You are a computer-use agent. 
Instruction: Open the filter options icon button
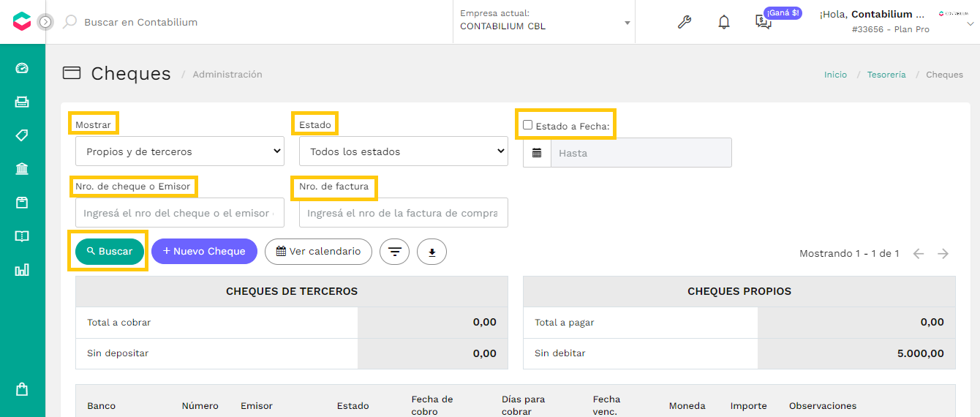coord(395,252)
